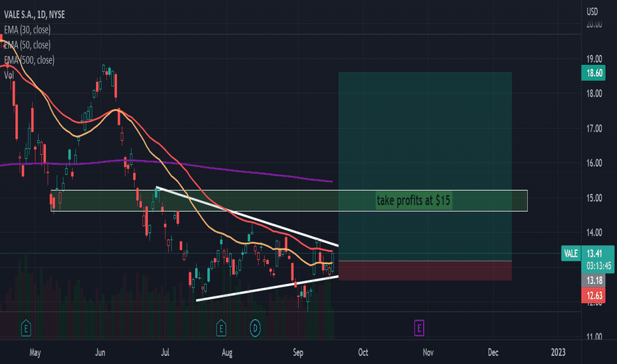Select the lower white ascending trendline
Image resolution: width=617 pixels, height=364 pixels.
tap(267, 289)
